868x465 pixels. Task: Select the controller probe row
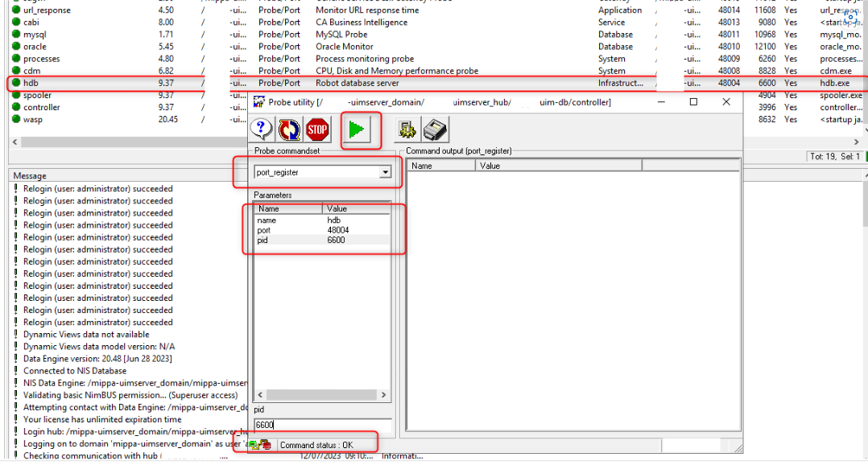[128, 107]
